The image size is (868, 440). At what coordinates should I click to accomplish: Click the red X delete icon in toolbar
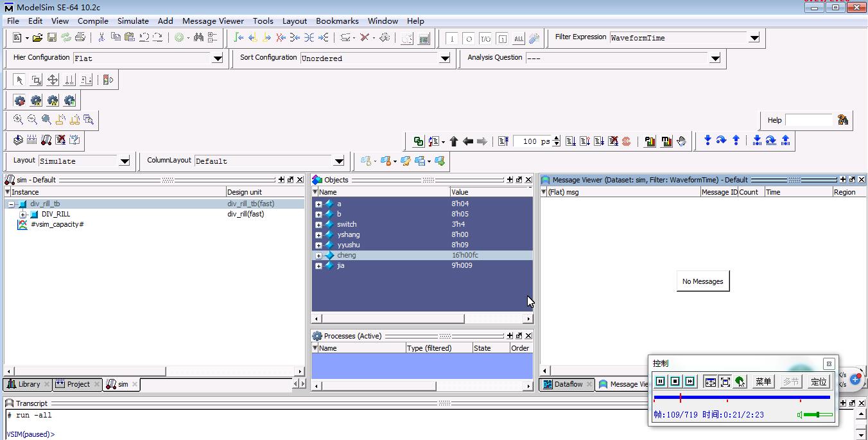click(365, 38)
